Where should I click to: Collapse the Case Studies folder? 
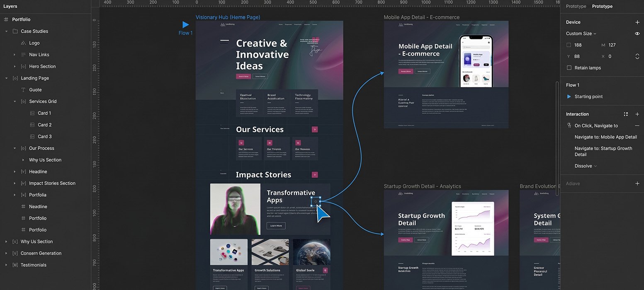pyautogui.click(x=6, y=31)
